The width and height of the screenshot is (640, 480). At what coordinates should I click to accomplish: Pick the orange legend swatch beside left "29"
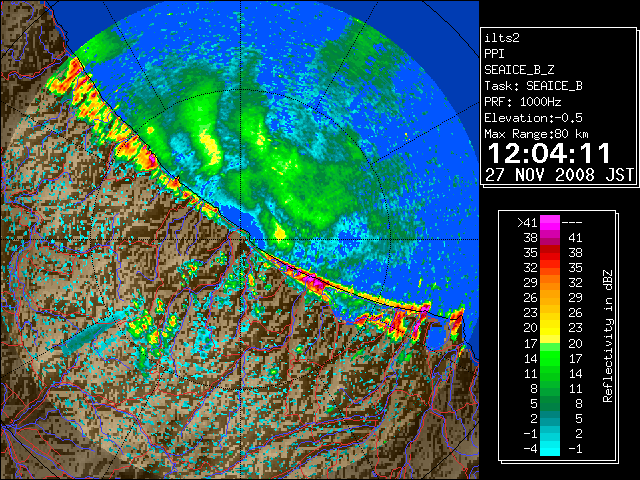[x=550, y=282]
